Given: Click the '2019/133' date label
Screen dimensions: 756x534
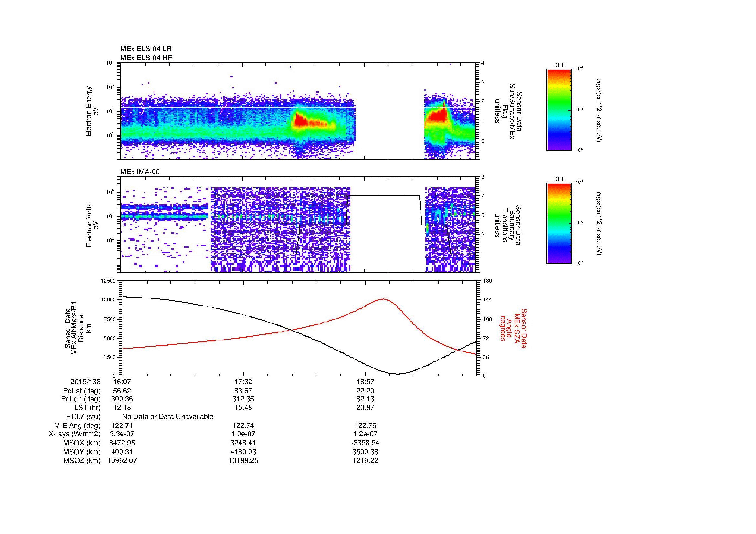Looking at the screenshot, I should 85,382.
